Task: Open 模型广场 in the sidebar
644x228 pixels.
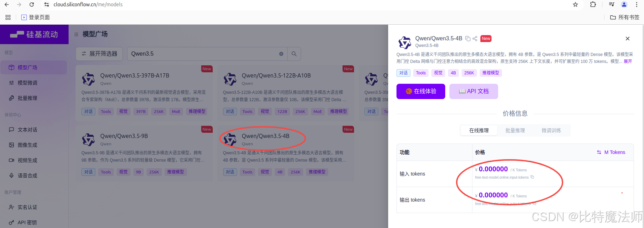Action: (33, 67)
